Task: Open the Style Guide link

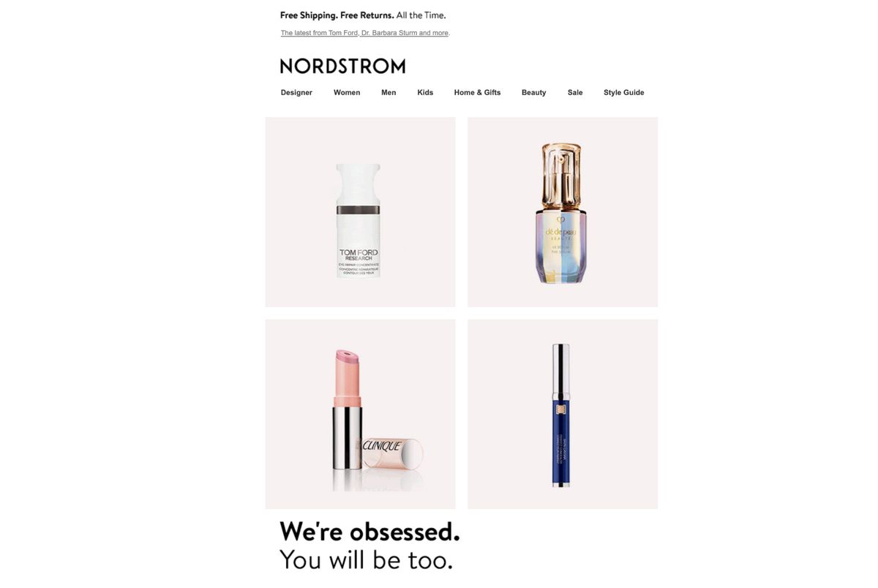Action: pos(623,92)
